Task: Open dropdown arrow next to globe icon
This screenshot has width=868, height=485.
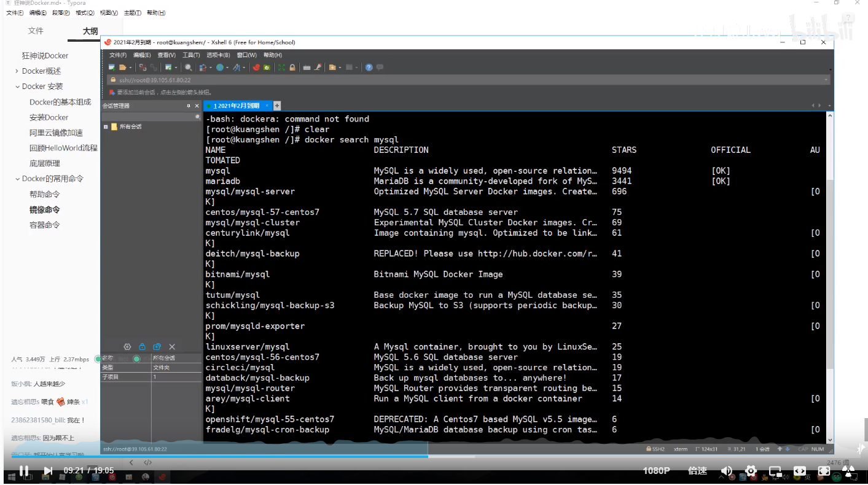Action: (x=227, y=68)
